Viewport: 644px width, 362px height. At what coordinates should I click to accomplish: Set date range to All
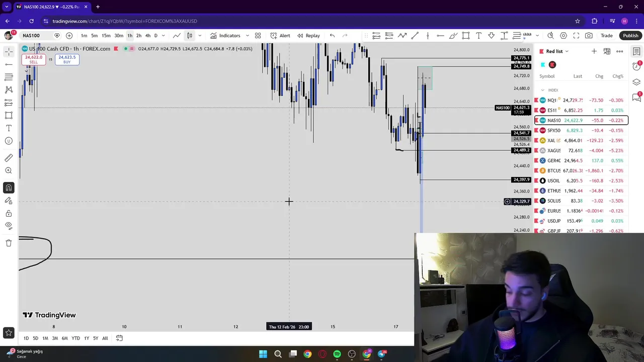[x=105, y=338]
